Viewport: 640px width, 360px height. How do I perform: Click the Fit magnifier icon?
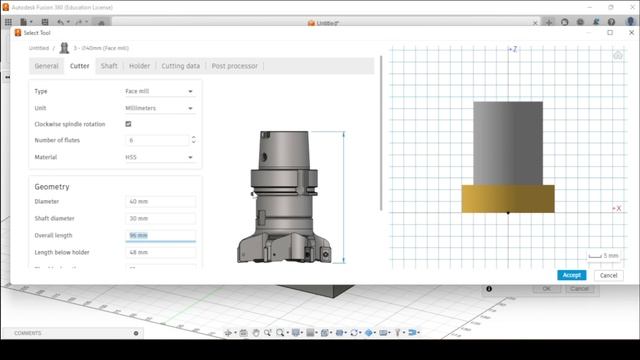[x=280, y=333]
